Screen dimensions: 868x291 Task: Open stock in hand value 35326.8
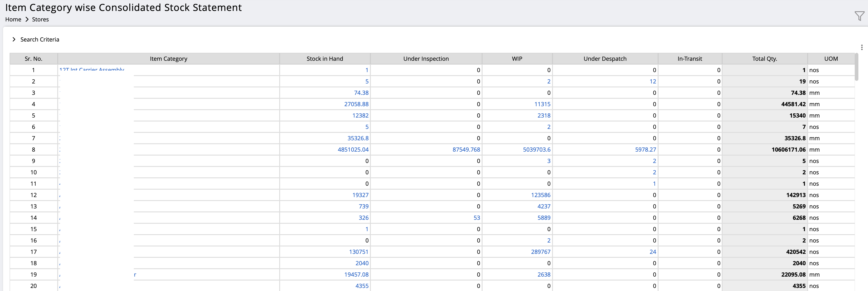(x=358, y=138)
